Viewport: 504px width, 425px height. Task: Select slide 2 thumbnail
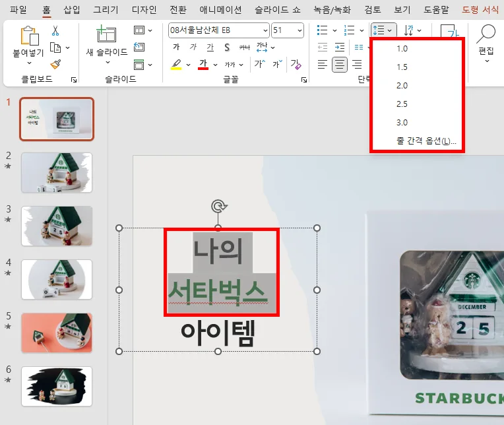point(57,173)
